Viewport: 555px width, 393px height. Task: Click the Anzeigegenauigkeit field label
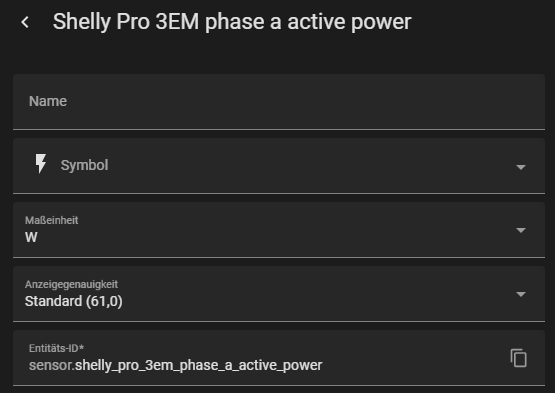[71, 284]
